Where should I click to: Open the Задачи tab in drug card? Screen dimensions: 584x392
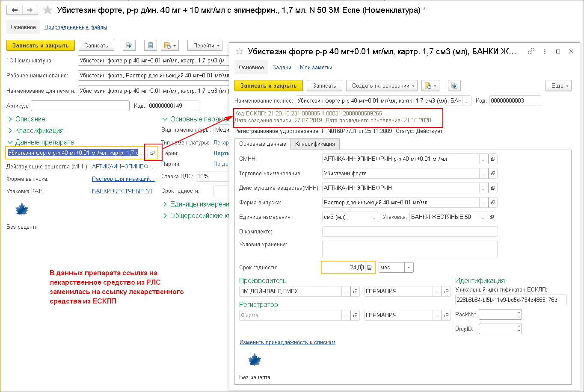(x=282, y=67)
